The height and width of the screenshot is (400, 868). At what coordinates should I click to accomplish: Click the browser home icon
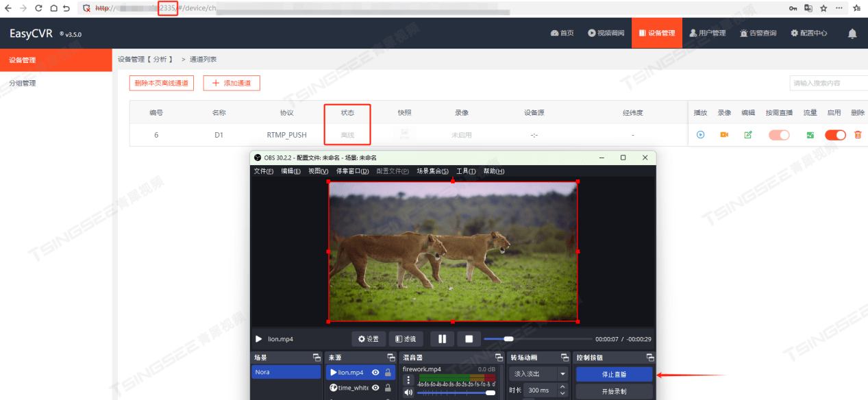53,8
